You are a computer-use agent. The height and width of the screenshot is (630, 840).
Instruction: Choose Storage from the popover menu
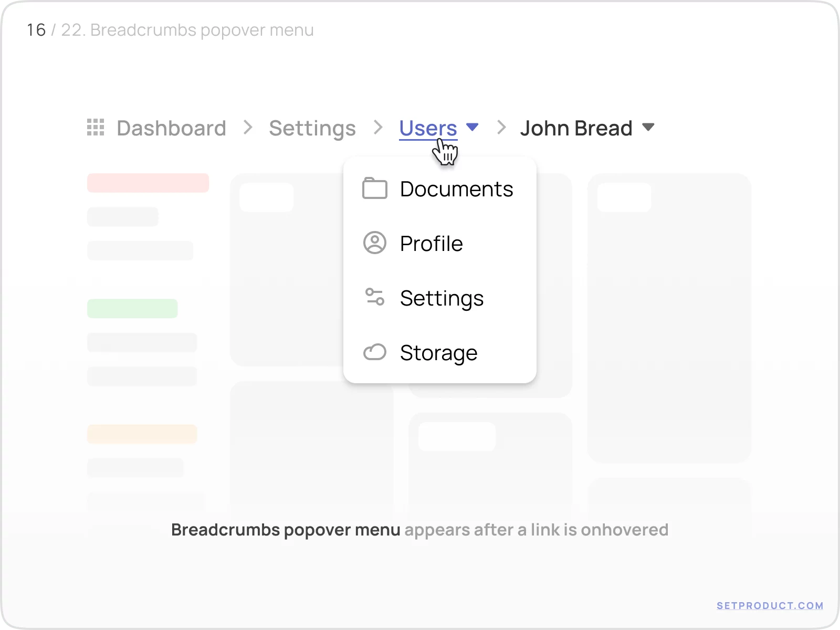(438, 352)
